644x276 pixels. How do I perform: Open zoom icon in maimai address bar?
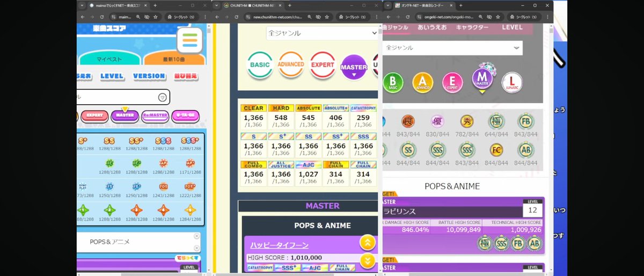tap(138, 17)
